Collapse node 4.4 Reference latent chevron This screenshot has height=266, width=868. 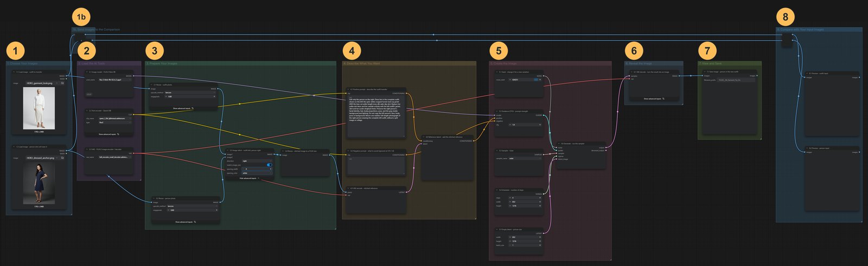click(x=423, y=137)
